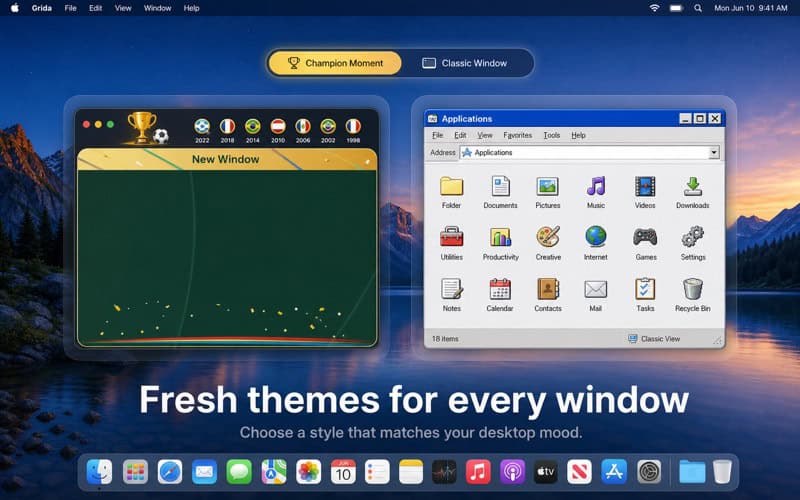Open the Contacts book icon
Viewport: 800px width, 500px height.
pyautogui.click(x=547, y=295)
